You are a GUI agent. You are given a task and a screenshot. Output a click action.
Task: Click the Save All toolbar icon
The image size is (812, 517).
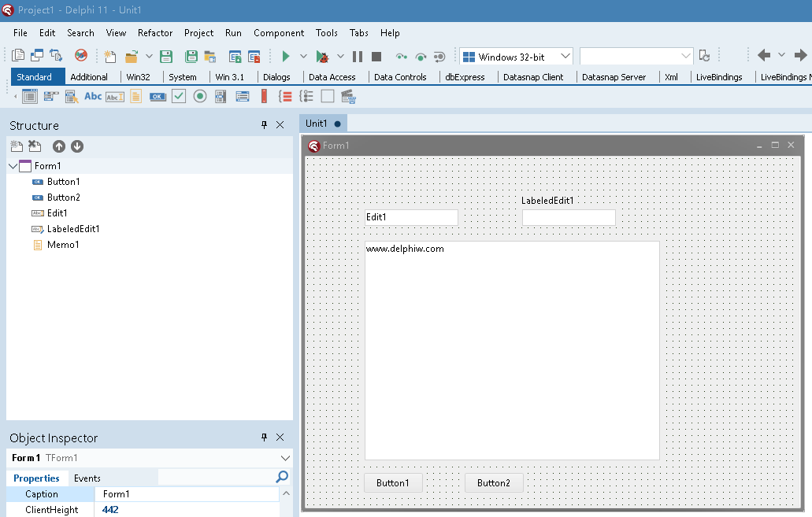pyautogui.click(x=191, y=56)
